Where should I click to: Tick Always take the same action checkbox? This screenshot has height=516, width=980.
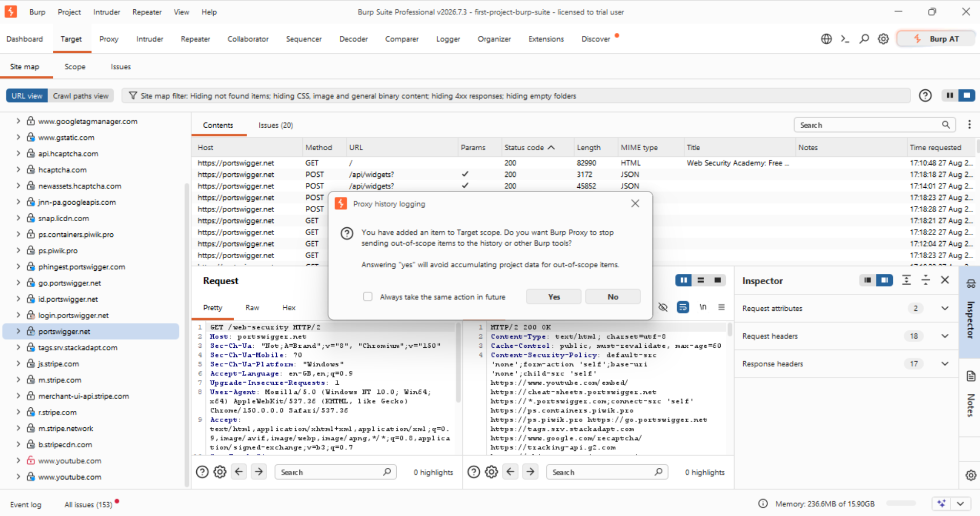pos(367,296)
